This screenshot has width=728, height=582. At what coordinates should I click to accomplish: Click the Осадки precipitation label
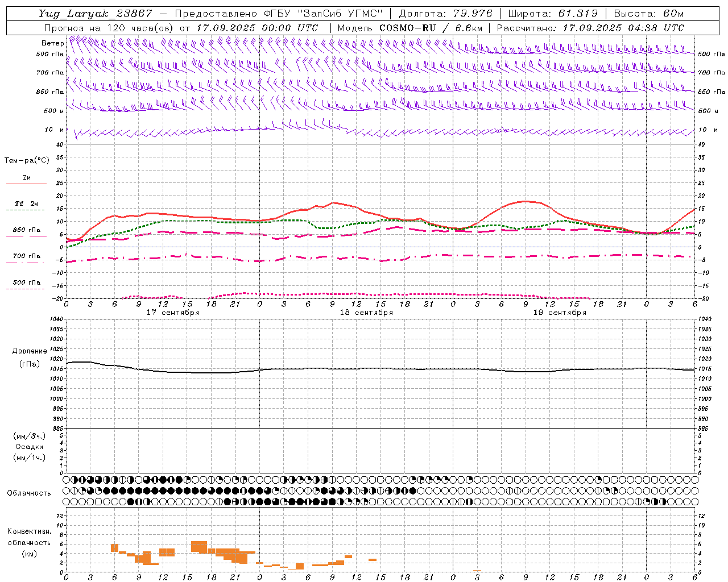pyautogui.click(x=30, y=447)
